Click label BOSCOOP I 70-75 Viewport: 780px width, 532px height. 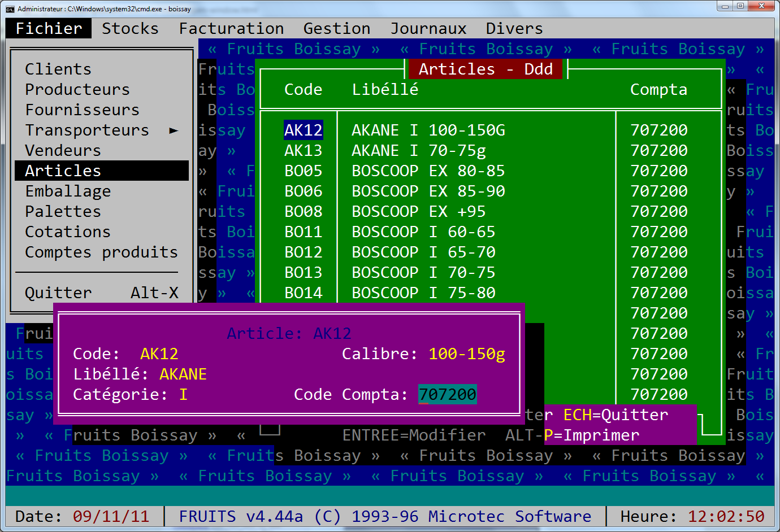click(x=423, y=272)
